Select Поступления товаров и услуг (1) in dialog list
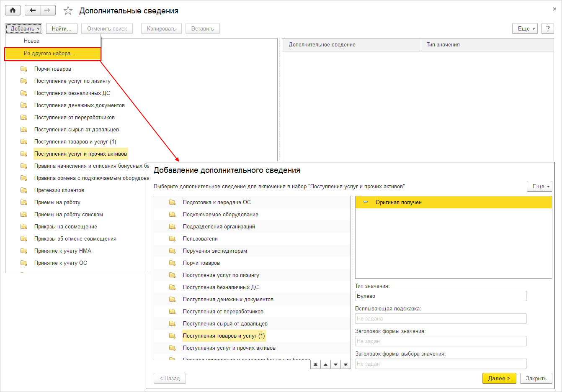This screenshot has width=562, height=392. click(224, 336)
